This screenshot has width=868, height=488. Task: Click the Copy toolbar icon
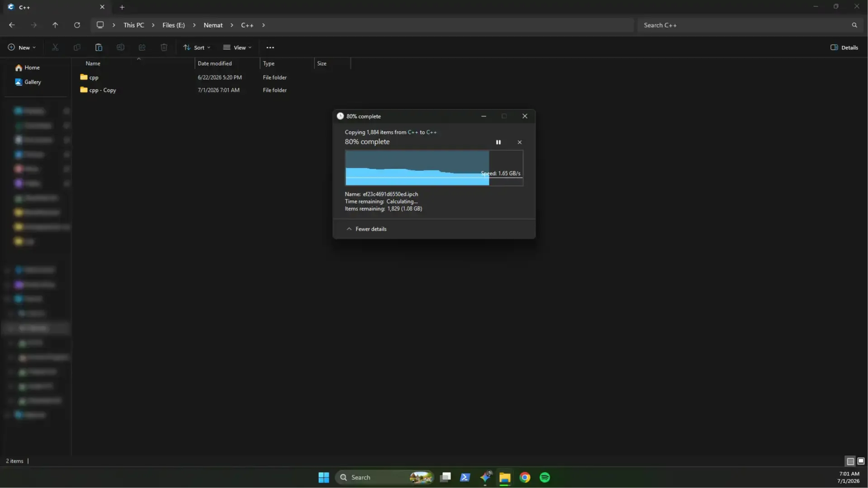(x=77, y=47)
